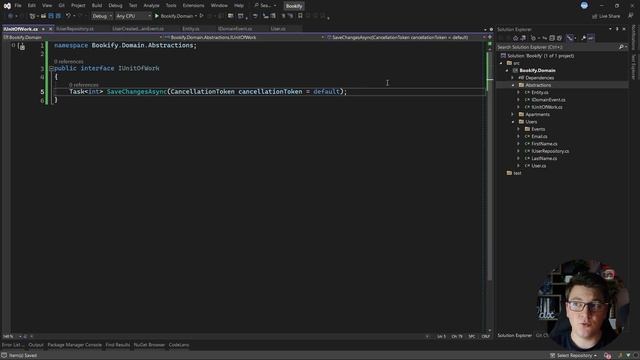
Task: Click the Undo toolbar icon
Action: (68, 16)
